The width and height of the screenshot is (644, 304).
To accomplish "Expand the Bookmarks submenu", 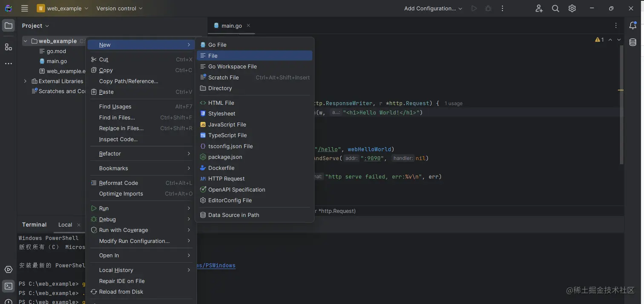I will [141, 168].
